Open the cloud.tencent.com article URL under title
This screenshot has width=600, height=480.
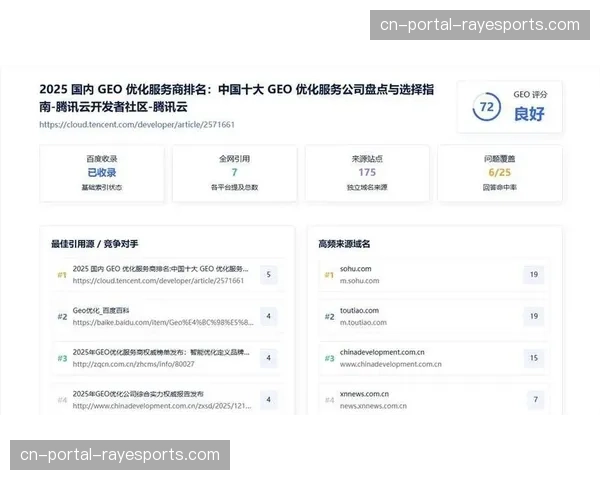pos(137,124)
